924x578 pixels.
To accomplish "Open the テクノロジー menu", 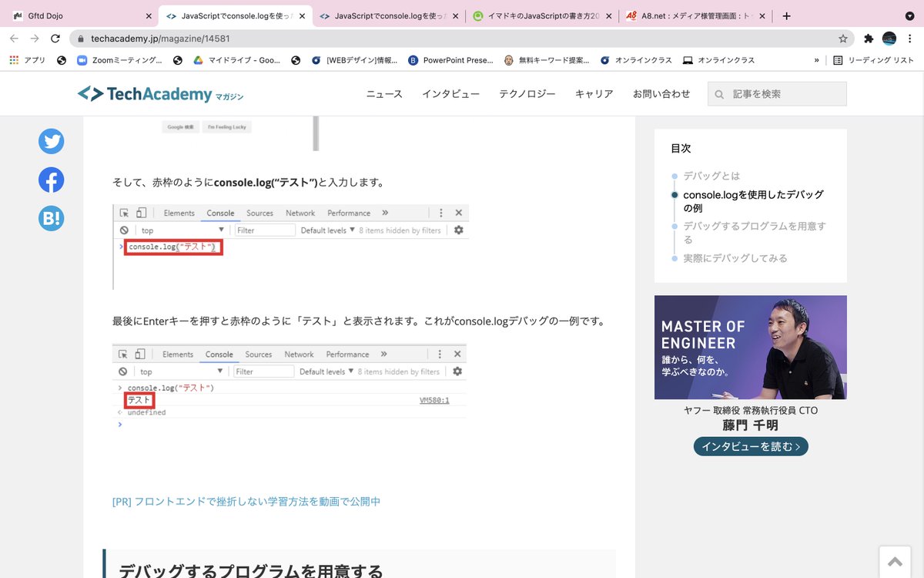I will pyautogui.click(x=527, y=94).
